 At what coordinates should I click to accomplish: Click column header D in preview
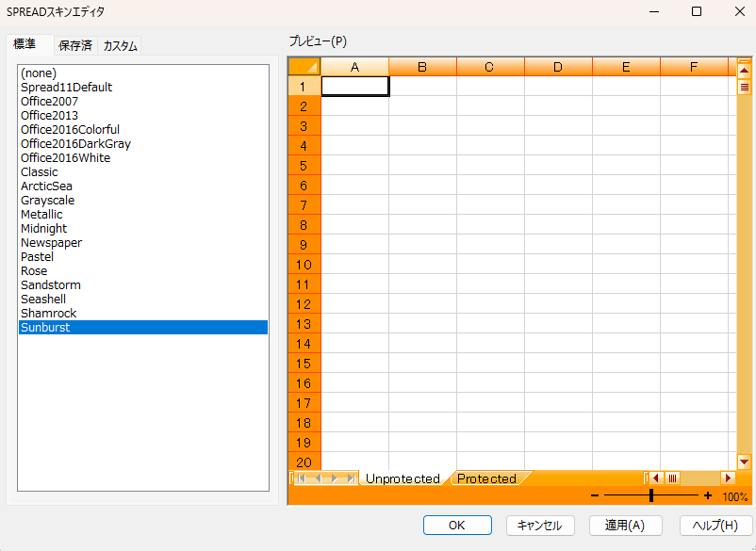558,67
